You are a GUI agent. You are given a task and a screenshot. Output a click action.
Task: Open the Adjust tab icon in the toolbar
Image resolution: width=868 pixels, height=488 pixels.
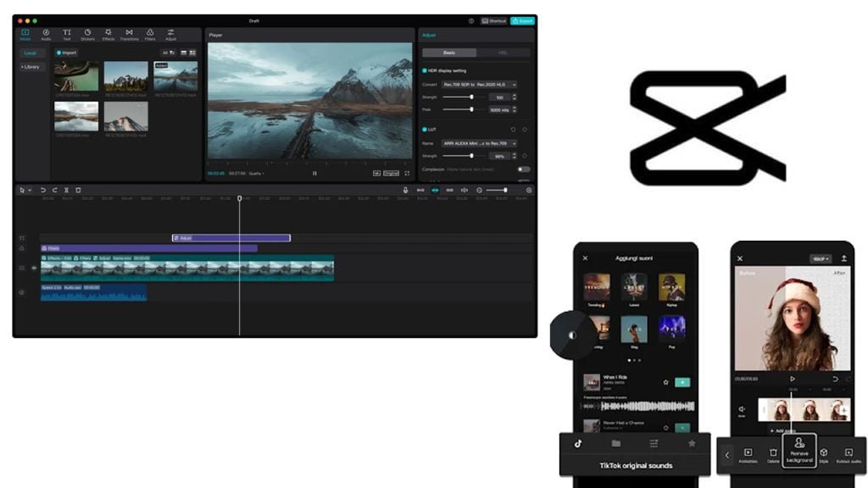(x=170, y=35)
